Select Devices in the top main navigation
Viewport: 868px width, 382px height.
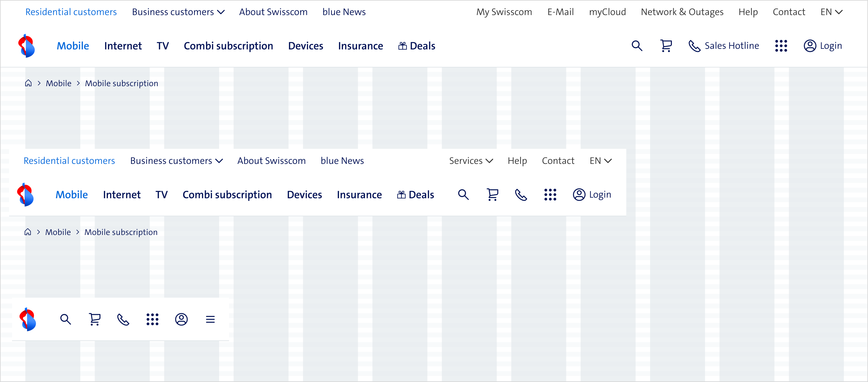click(x=306, y=46)
